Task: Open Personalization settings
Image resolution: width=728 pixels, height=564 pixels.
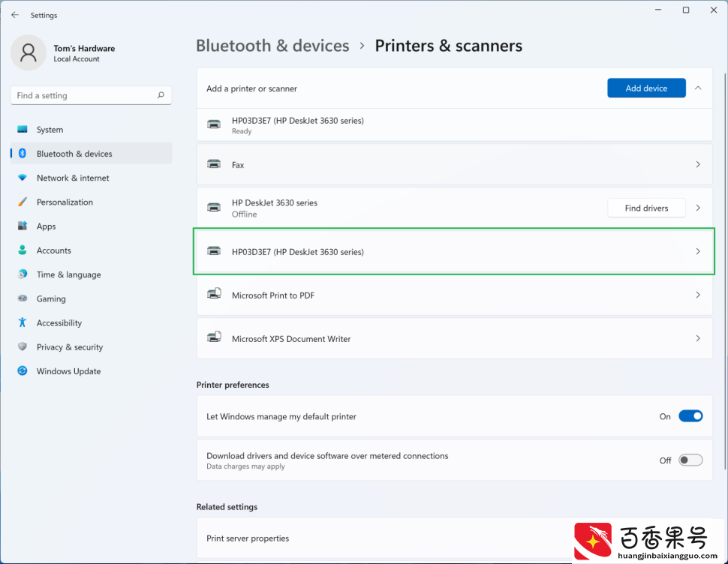Action: (91, 202)
